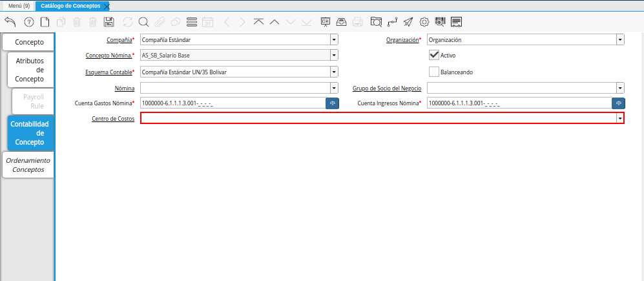Click into the Cuenta Ingresos Nómina field
The width and height of the screenshot is (644, 281).
tap(519, 103)
